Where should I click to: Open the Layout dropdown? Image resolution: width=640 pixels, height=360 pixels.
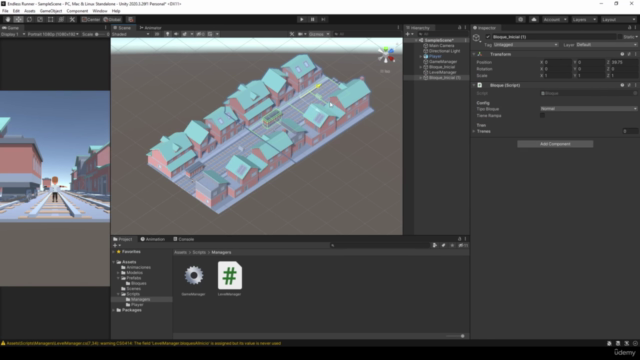click(618, 19)
